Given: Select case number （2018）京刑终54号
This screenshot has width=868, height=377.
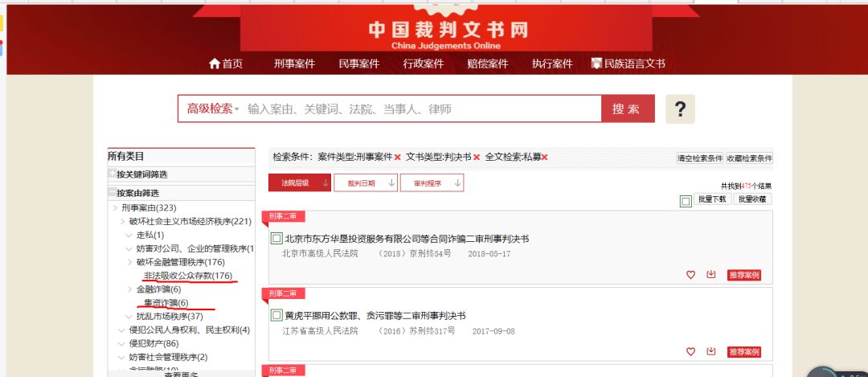Looking at the screenshot, I should (x=414, y=254).
